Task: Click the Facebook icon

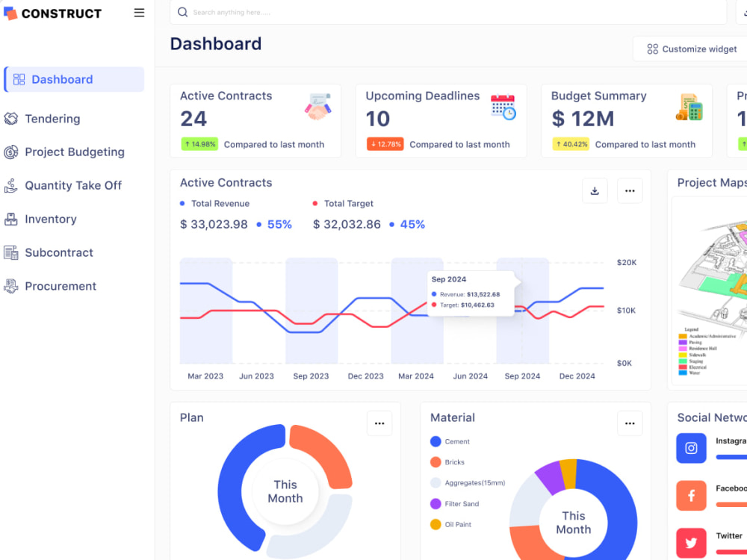Action: pyautogui.click(x=691, y=496)
